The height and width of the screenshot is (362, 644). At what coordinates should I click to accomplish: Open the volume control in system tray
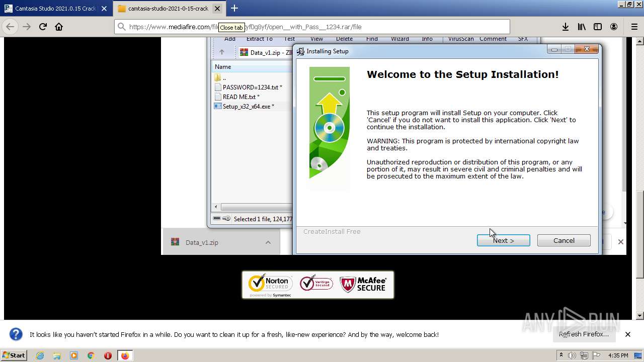[572, 355]
